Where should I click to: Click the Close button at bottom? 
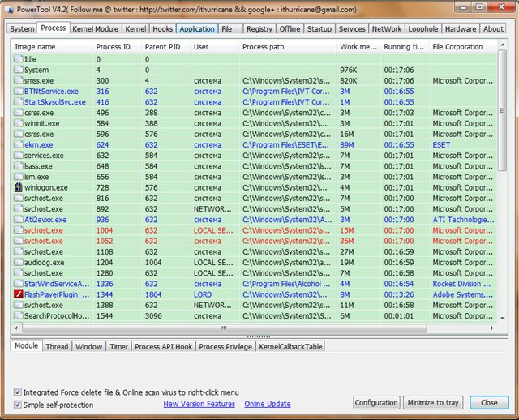pyautogui.click(x=489, y=402)
